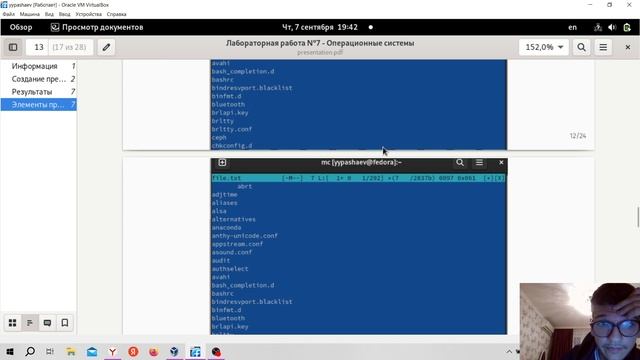This screenshot has width=640, height=360.
Task: Select the Создание пре… outline entry
Action: tap(38, 79)
